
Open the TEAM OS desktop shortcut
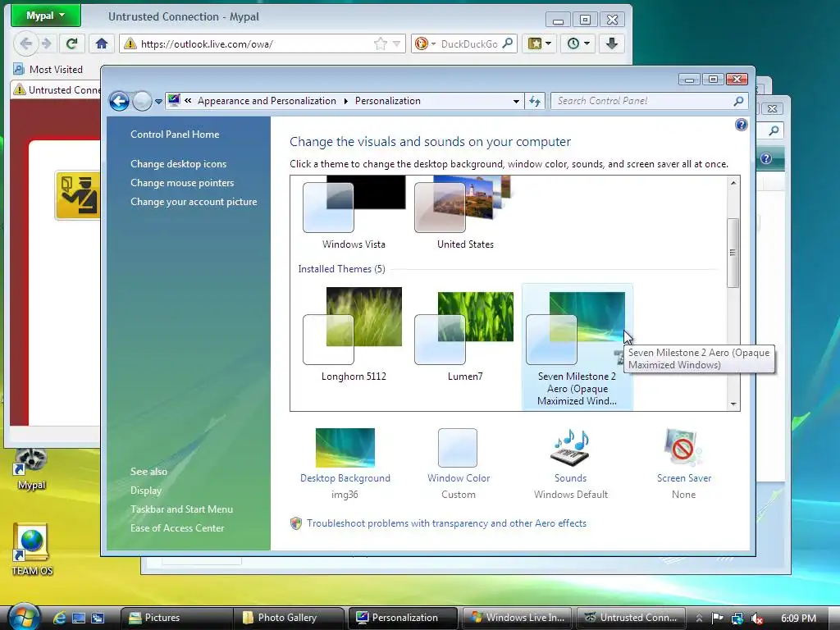[x=32, y=549]
